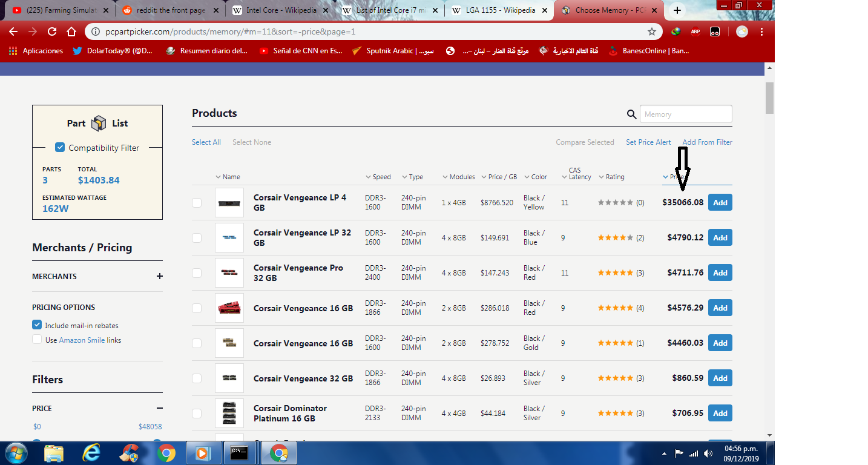This screenshot has height=465, width=868.
Task: Switch to the reddit front page tab
Action: pos(169,10)
